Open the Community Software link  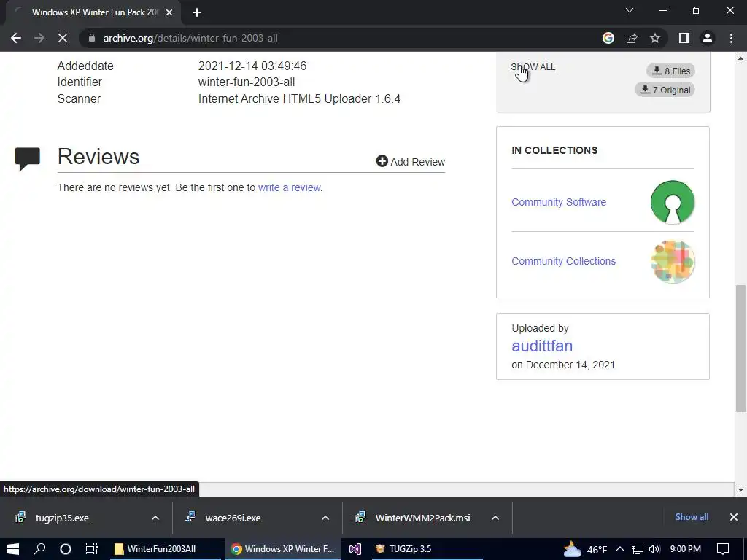point(558,202)
